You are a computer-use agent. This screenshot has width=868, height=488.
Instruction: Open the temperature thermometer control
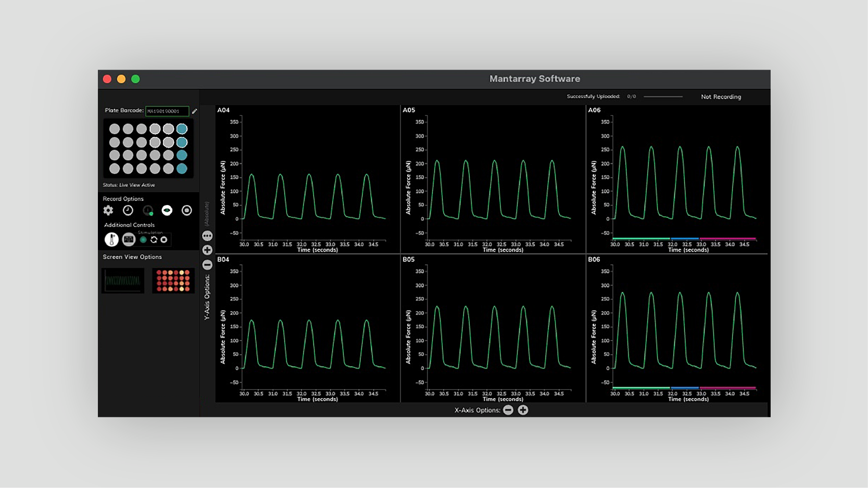click(111, 239)
